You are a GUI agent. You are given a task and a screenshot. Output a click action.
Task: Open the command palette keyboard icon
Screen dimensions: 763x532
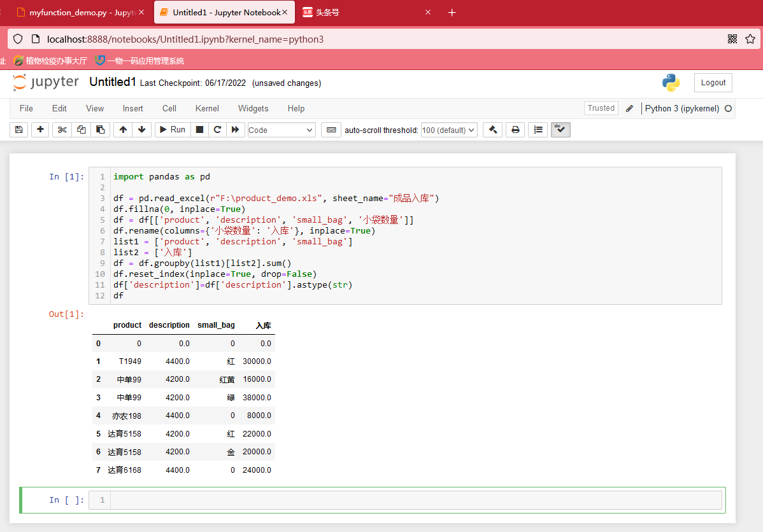[x=331, y=130]
